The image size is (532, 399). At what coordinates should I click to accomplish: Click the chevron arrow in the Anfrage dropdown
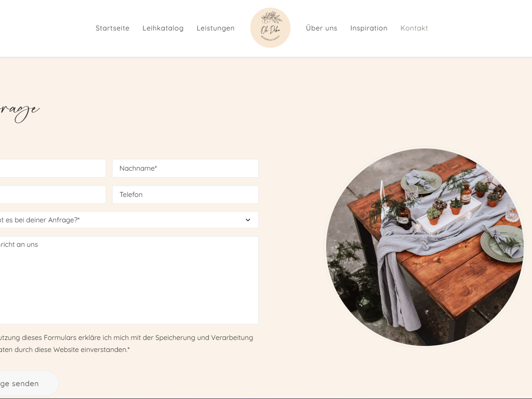pos(248,220)
